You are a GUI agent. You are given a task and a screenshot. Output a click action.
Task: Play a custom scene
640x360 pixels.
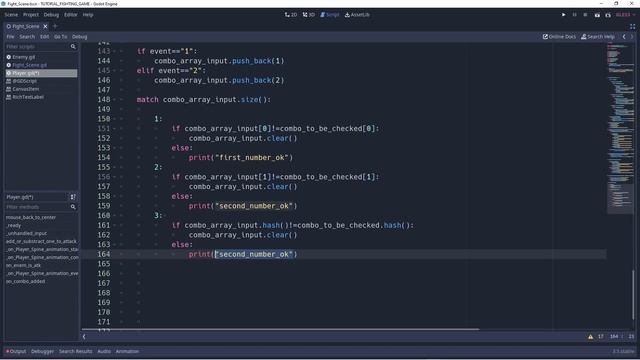tap(608, 15)
